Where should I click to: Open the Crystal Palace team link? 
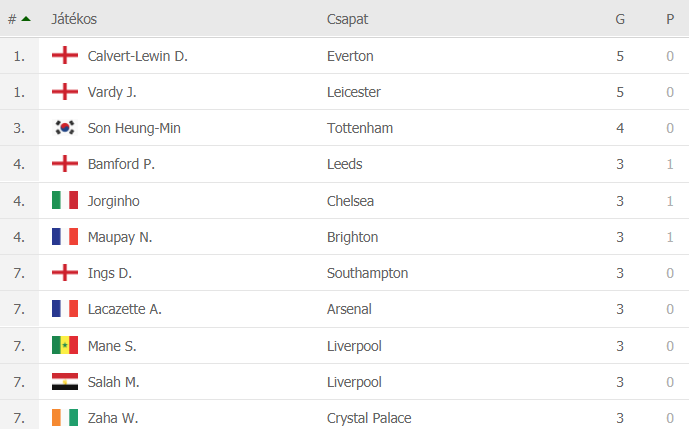(x=369, y=418)
